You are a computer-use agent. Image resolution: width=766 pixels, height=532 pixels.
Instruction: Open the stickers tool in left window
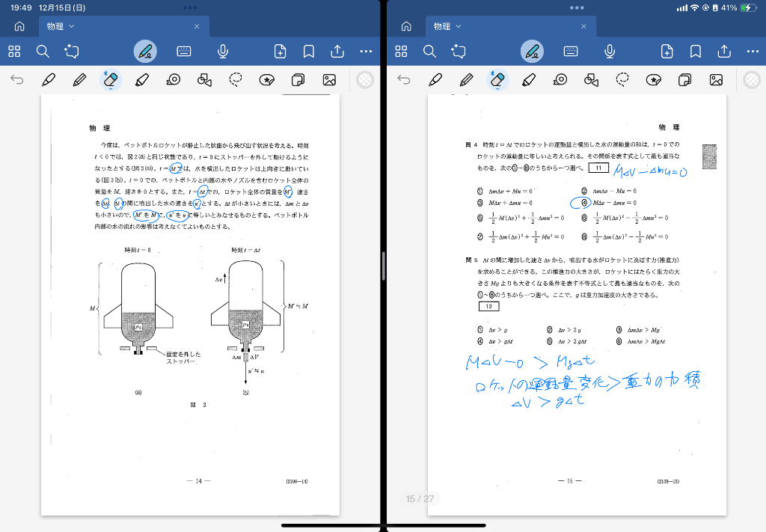266,80
